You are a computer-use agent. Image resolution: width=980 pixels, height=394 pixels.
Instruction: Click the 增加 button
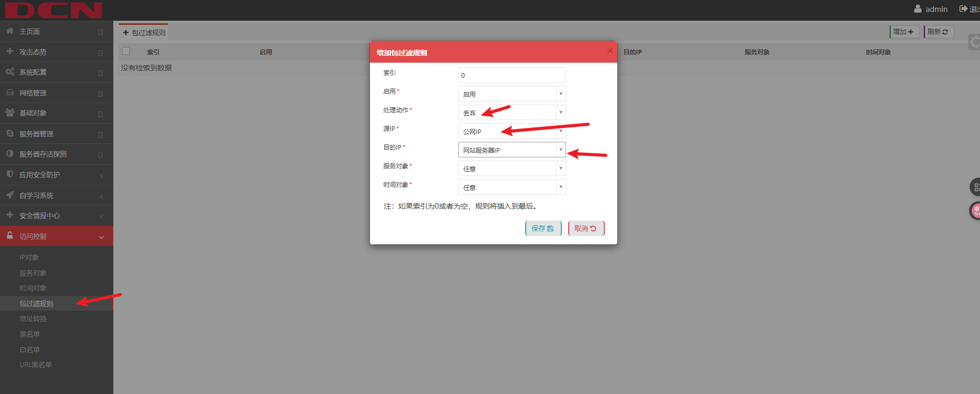pos(904,32)
